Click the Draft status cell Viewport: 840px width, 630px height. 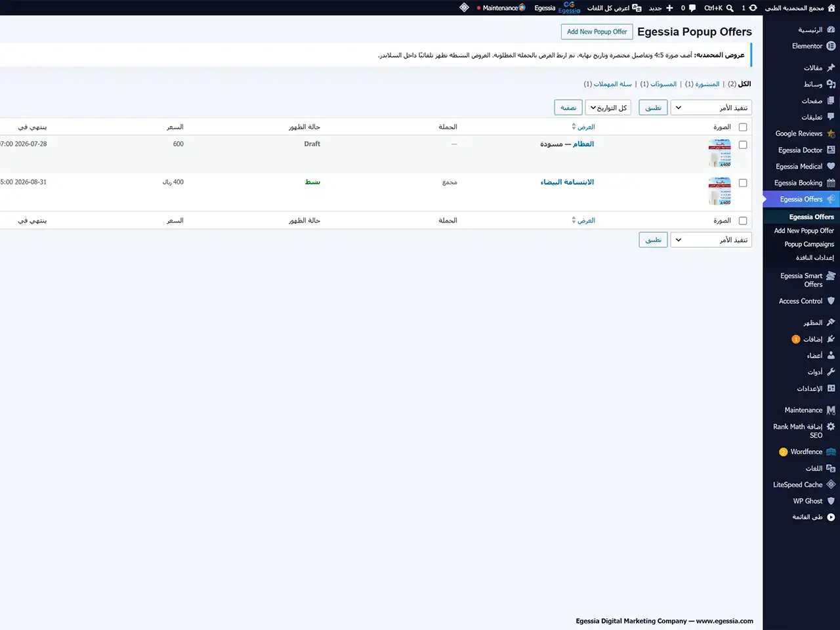point(312,144)
